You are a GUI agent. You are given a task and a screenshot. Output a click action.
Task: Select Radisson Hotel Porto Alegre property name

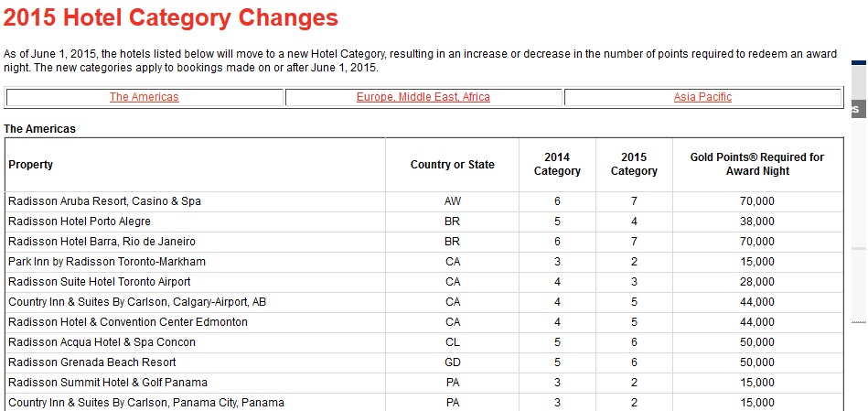pos(80,222)
